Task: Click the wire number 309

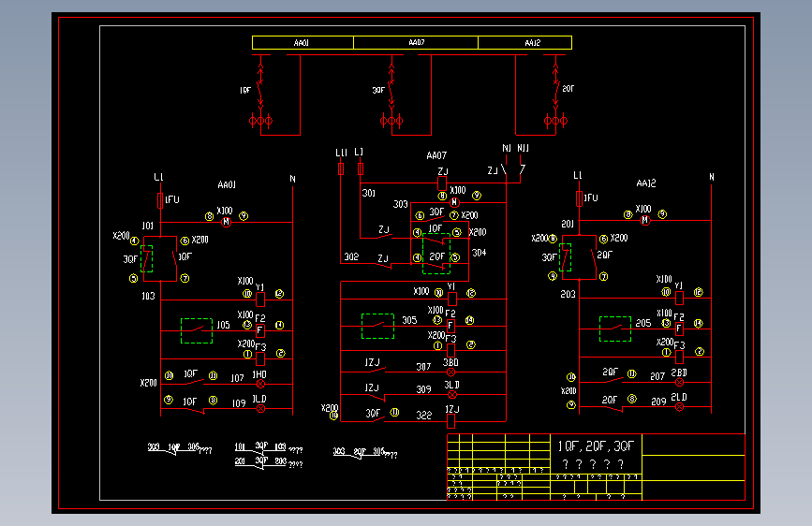Action: (423, 389)
